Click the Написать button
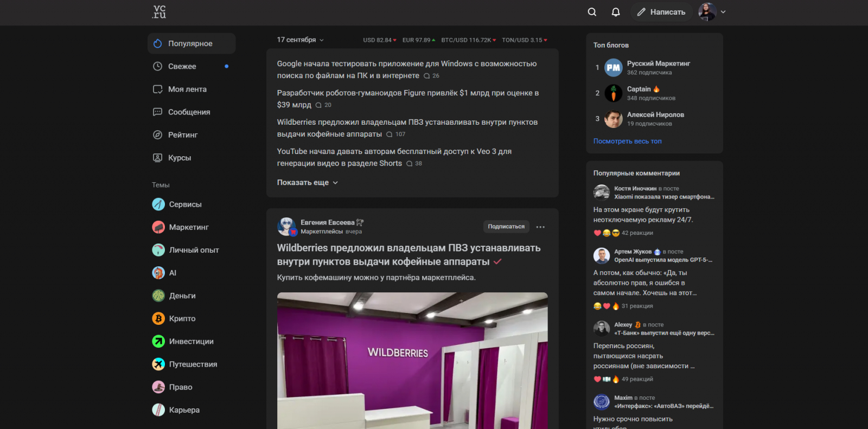The height and width of the screenshot is (429, 868). click(x=661, y=12)
